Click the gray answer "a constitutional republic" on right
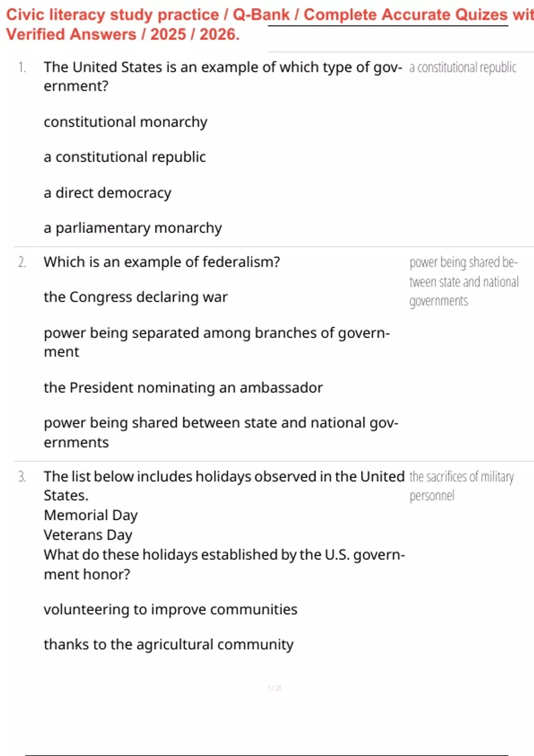This screenshot has height=756, width=534. (x=463, y=68)
